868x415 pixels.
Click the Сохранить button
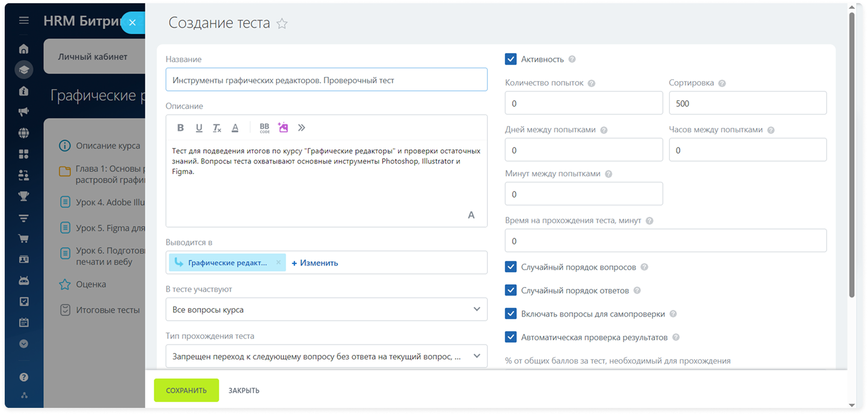[186, 390]
